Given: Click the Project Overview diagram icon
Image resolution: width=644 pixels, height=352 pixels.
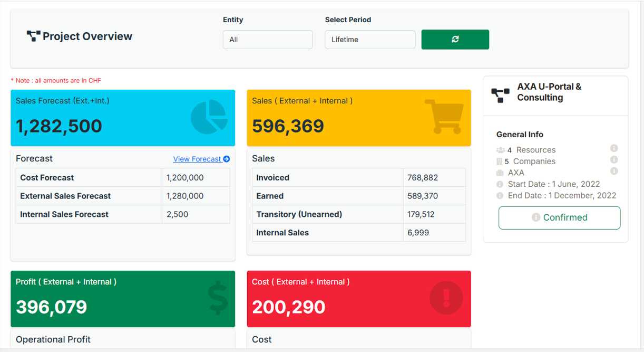Looking at the screenshot, I should point(33,36).
